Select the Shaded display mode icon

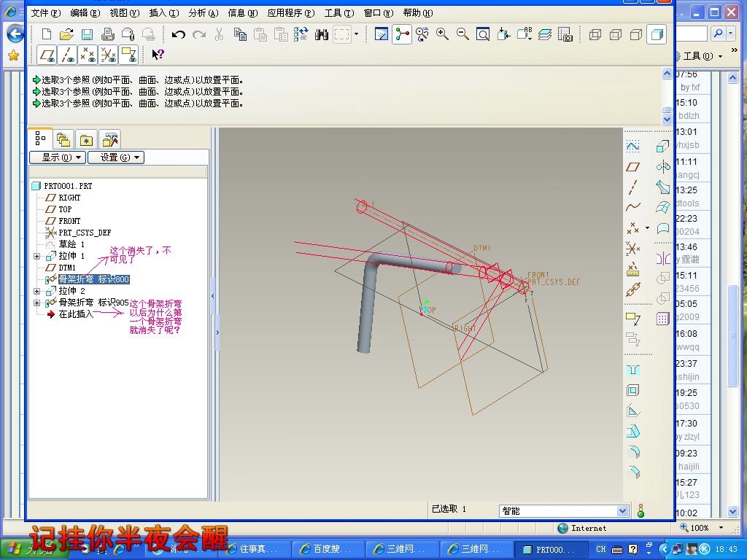pos(657,34)
